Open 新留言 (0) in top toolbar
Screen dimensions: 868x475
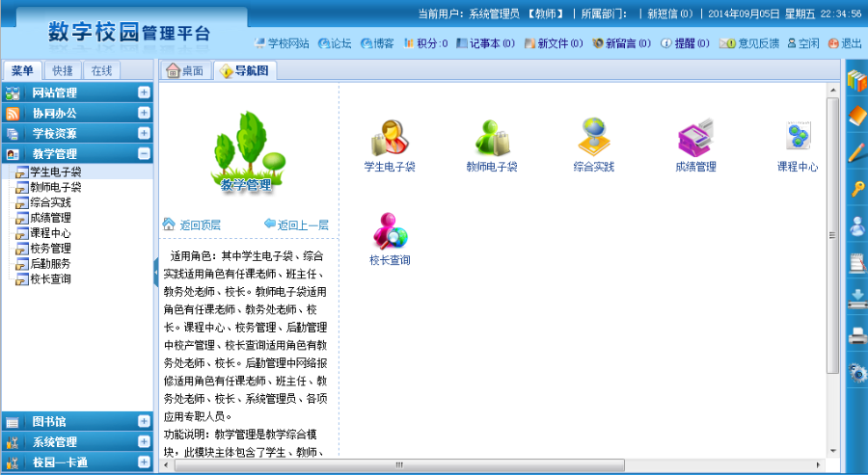click(622, 43)
